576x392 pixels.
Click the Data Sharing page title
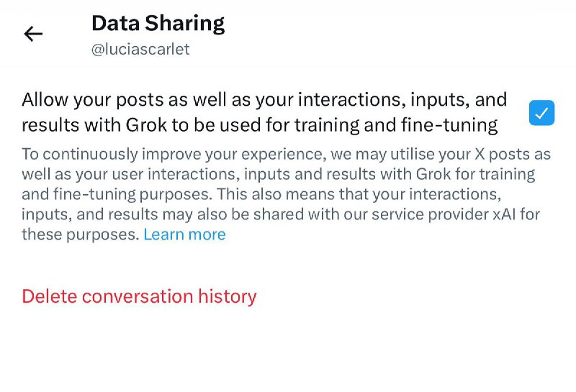(x=158, y=23)
